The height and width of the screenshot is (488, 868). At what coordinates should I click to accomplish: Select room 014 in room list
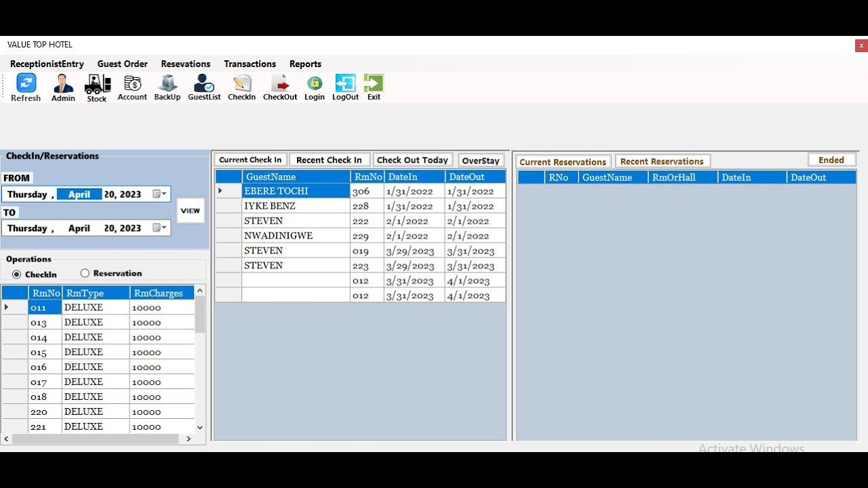98,338
